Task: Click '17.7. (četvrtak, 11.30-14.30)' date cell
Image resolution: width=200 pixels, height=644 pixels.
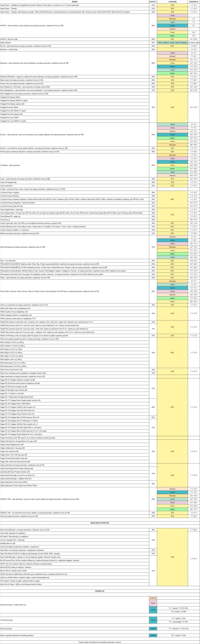Action: pyautogui.click(x=178, y=629)
